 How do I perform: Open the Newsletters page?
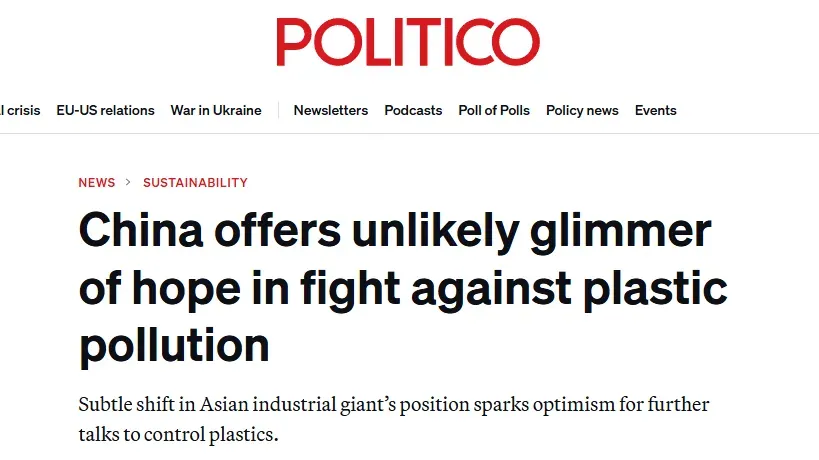click(x=330, y=110)
